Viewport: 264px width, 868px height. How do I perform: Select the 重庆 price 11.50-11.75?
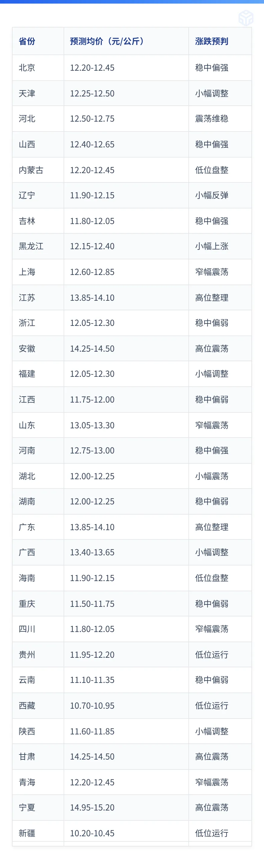92,604
